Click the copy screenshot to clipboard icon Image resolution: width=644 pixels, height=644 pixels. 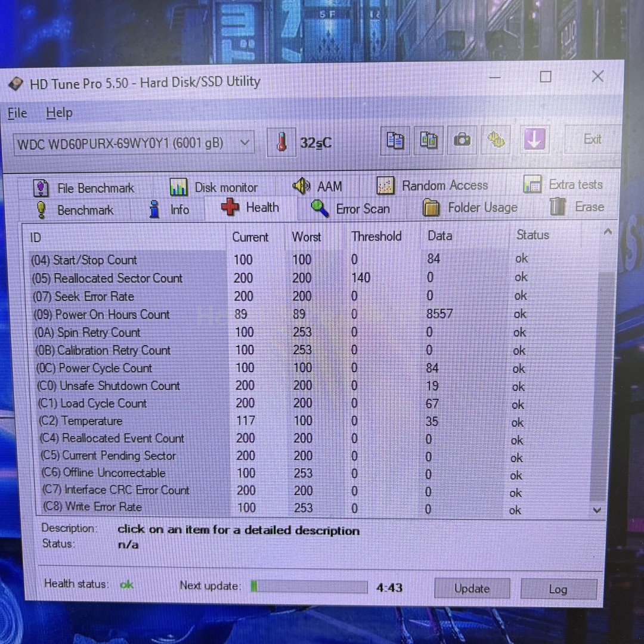[428, 141]
